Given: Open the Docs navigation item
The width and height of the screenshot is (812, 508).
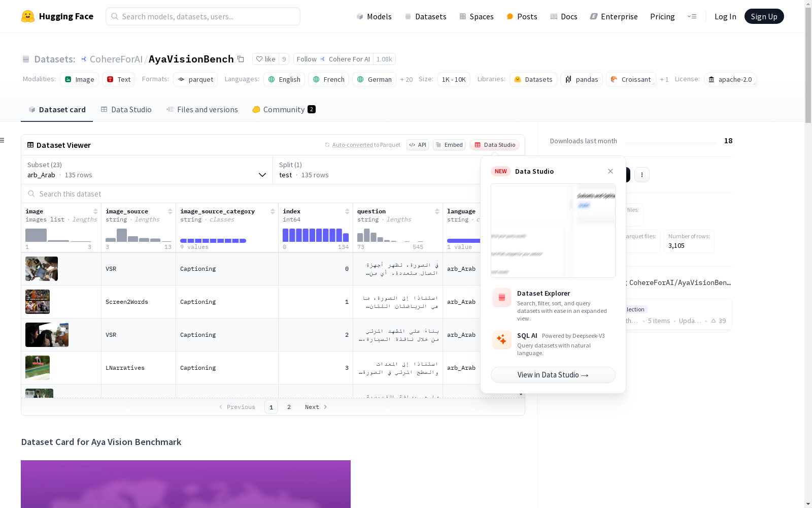Looking at the screenshot, I should [563, 16].
